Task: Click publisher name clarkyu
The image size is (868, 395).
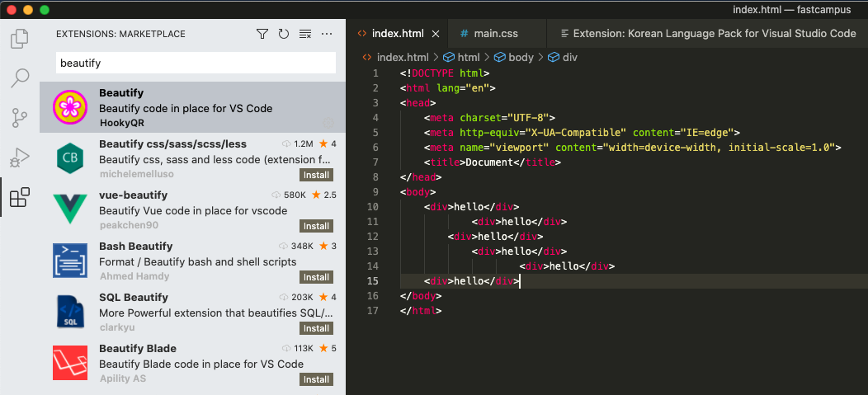Action: (x=117, y=327)
